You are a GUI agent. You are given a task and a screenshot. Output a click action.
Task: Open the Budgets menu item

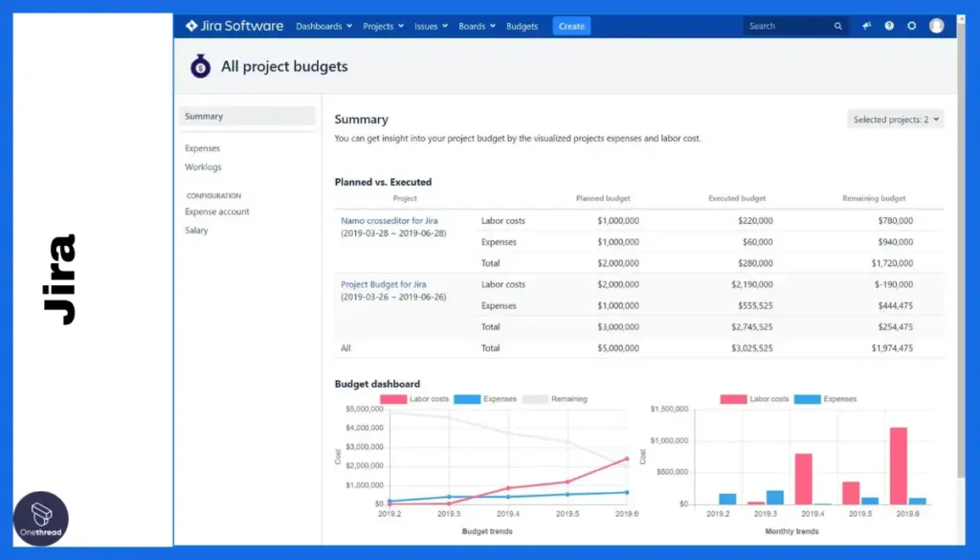[x=522, y=26]
